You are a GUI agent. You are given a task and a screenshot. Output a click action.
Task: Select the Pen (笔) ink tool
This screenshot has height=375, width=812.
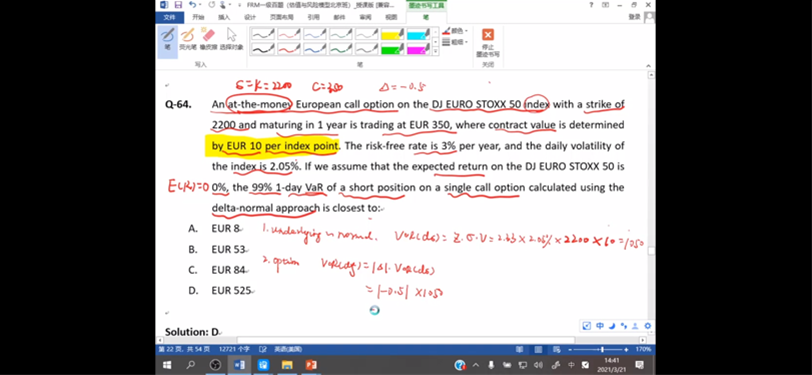pyautogui.click(x=167, y=39)
